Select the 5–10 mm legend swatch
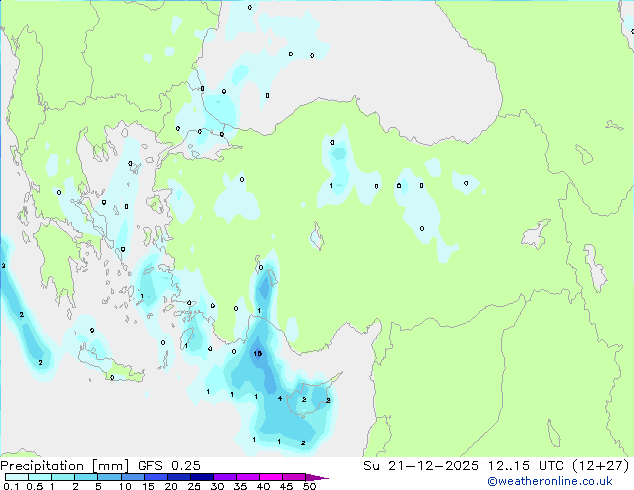The height and width of the screenshot is (490, 634). click(x=109, y=477)
